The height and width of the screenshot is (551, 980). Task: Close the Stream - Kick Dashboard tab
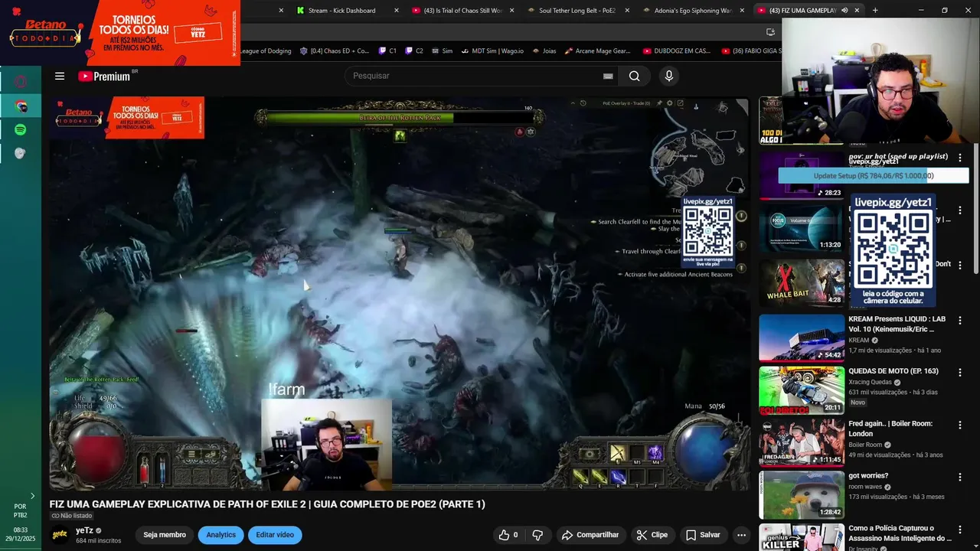pyautogui.click(x=396, y=10)
